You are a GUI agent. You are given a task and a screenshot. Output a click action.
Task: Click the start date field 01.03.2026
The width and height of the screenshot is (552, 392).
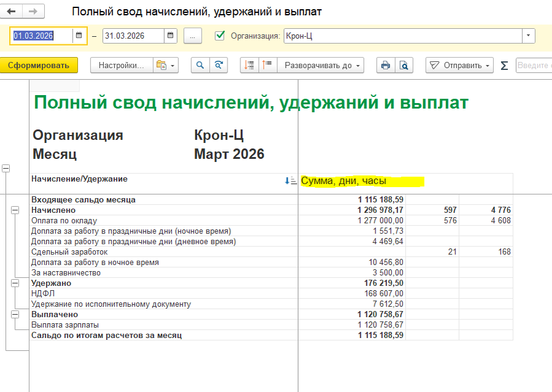click(42, 36)
